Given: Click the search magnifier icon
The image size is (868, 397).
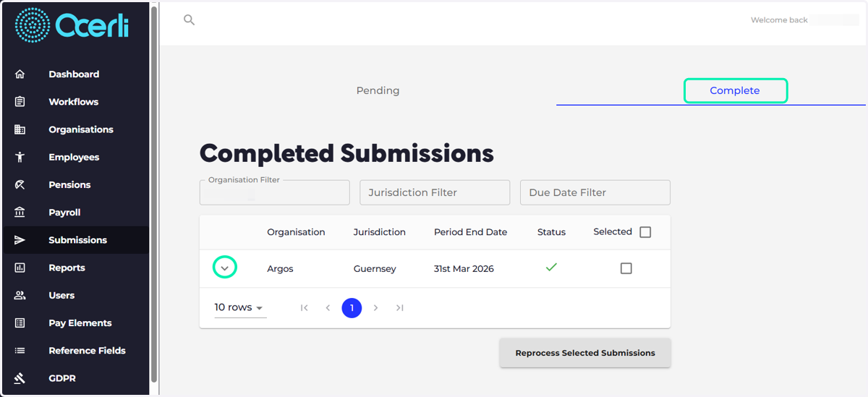Looking at the screenshot, I should click(189, 20).
